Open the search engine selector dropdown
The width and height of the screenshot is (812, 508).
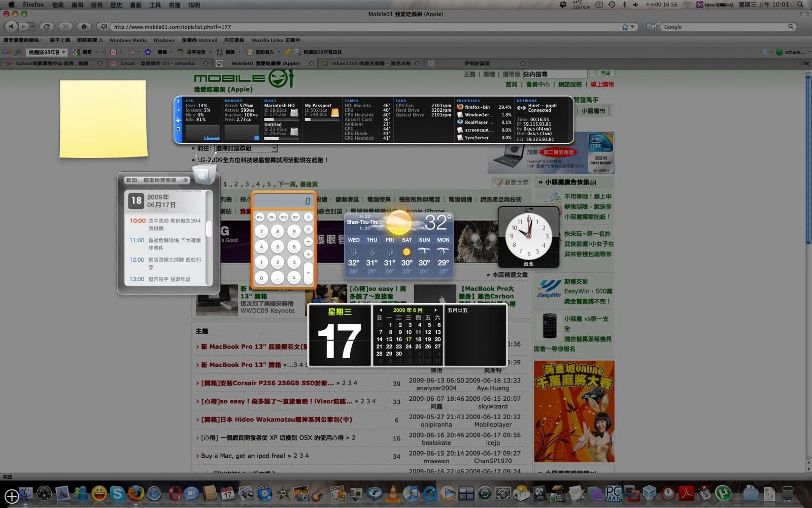tap(654, 27)
